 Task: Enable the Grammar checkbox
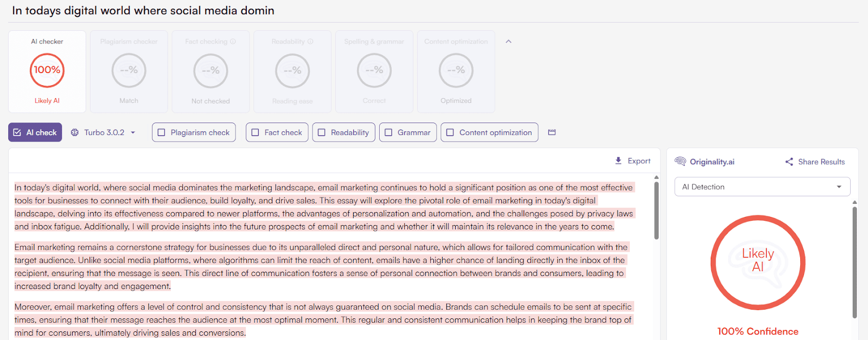(388, 132)
